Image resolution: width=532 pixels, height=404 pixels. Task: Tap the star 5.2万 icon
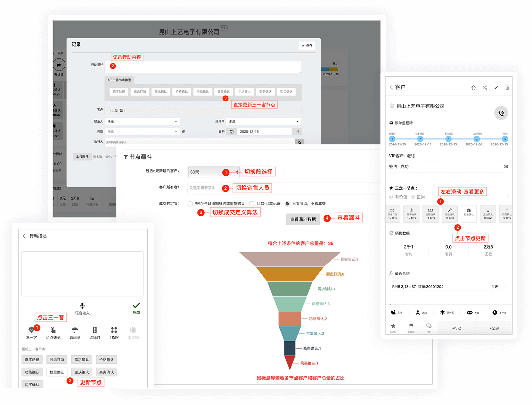point(393,326)
